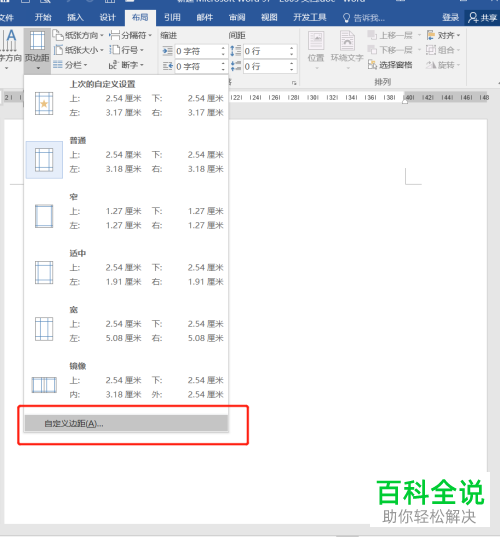This screenshot has width=500, height=537.
Task: Click the 登录 sign in link
Action: point(450,17)
